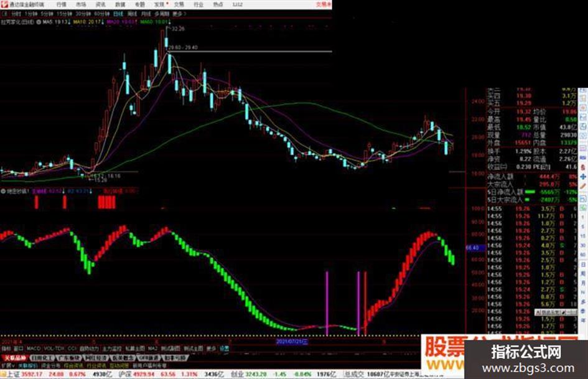Select the 15 minute shortcut in right toolbar
This screenshot has width=588, height=379.
(x=583, y=236)
